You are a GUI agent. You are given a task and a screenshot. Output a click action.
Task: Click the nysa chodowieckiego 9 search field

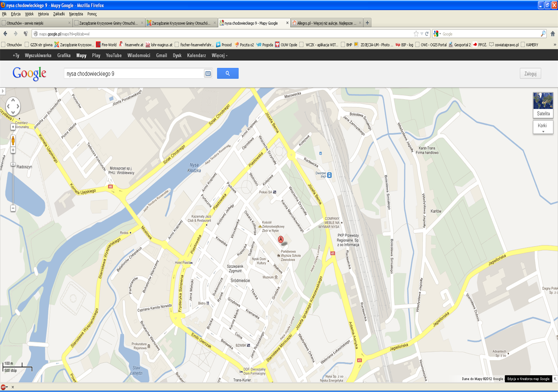[x=134, y=74]
